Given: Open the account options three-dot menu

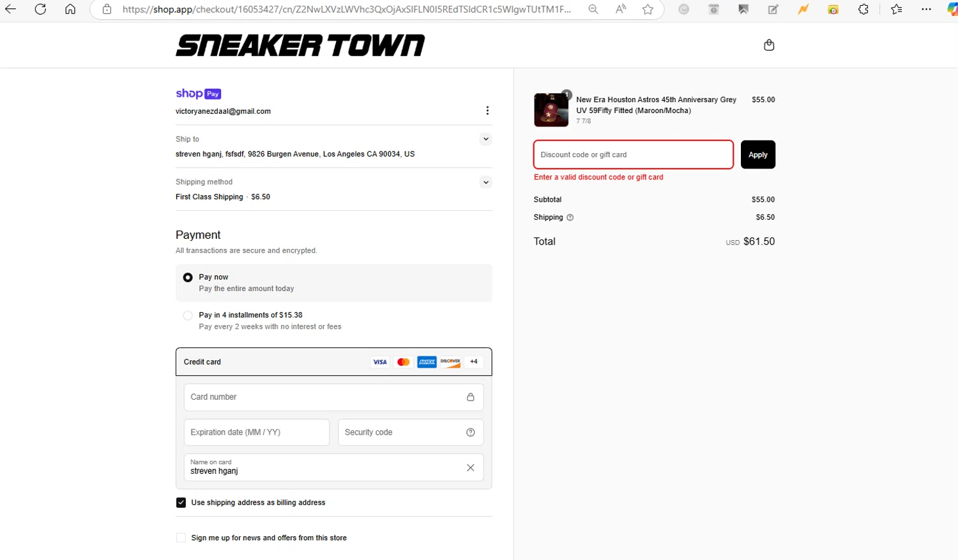Looking at the screenshot, I should click(487, 110).
